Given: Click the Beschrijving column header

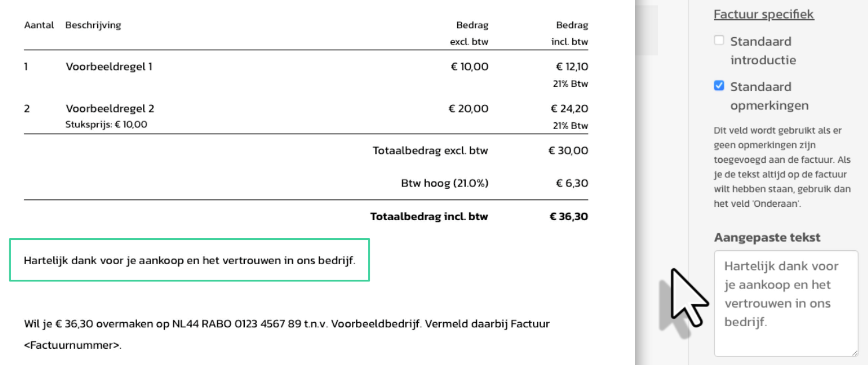Looking at the screenshot, I should pos(94,25).
